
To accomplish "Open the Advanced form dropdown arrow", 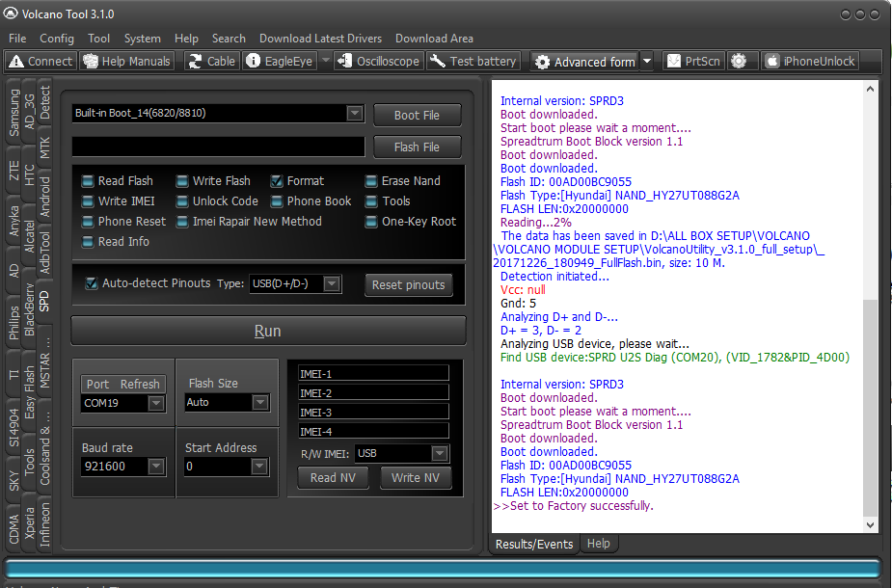I will tap(647, 61).
